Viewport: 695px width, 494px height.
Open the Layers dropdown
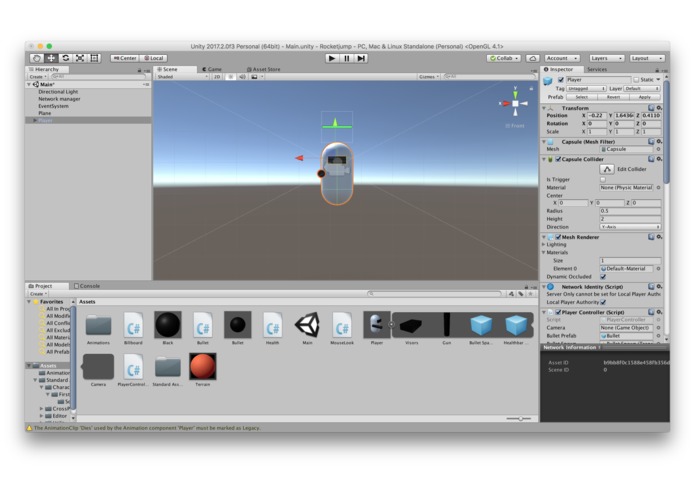click(x=606, y=58)
